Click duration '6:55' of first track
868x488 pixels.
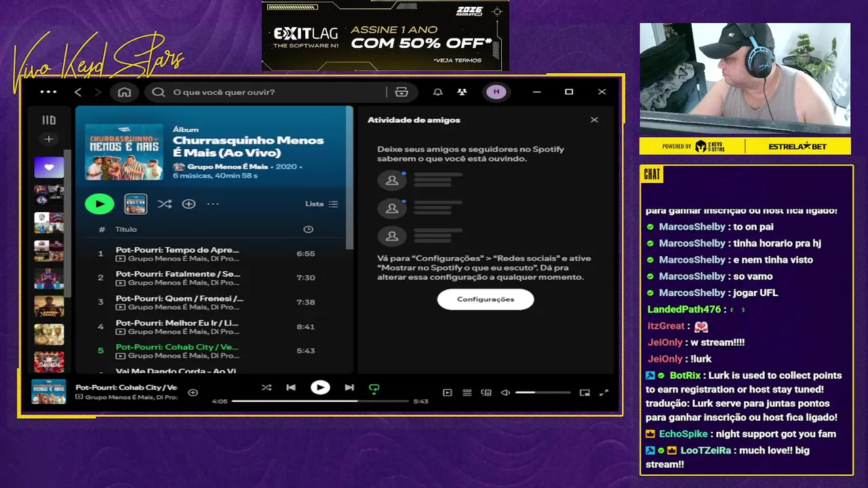[x=306, y=253]
